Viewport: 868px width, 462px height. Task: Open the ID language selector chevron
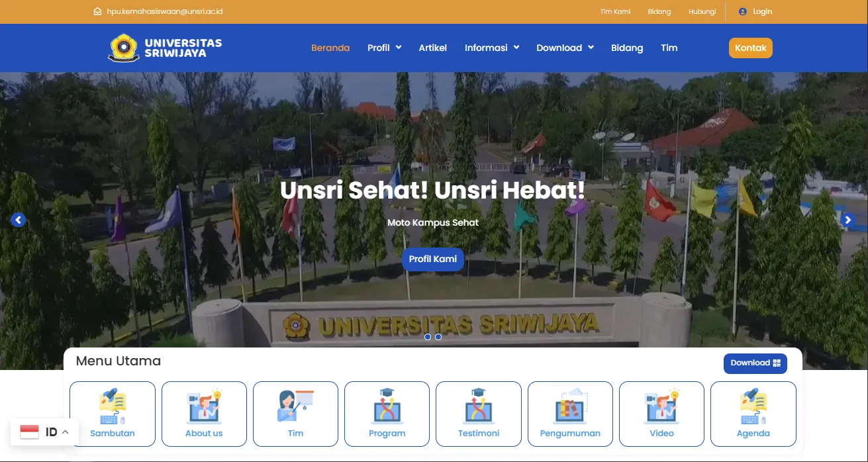click(66, 432)
